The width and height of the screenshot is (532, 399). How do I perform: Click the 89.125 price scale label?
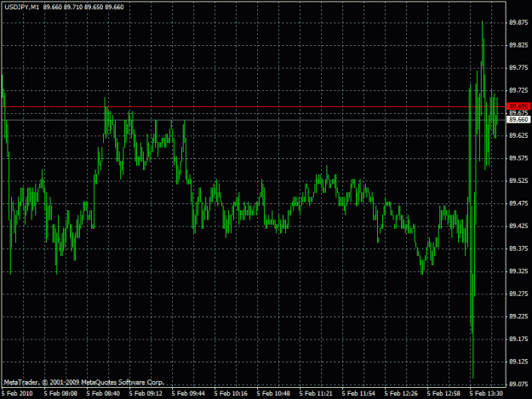coord(518,362)
